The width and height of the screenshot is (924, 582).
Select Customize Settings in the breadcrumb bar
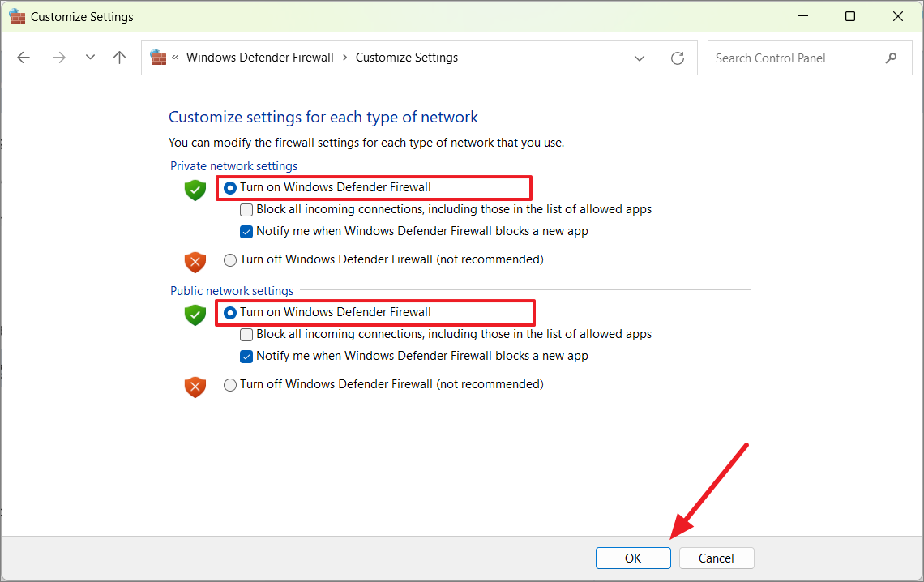406,57
